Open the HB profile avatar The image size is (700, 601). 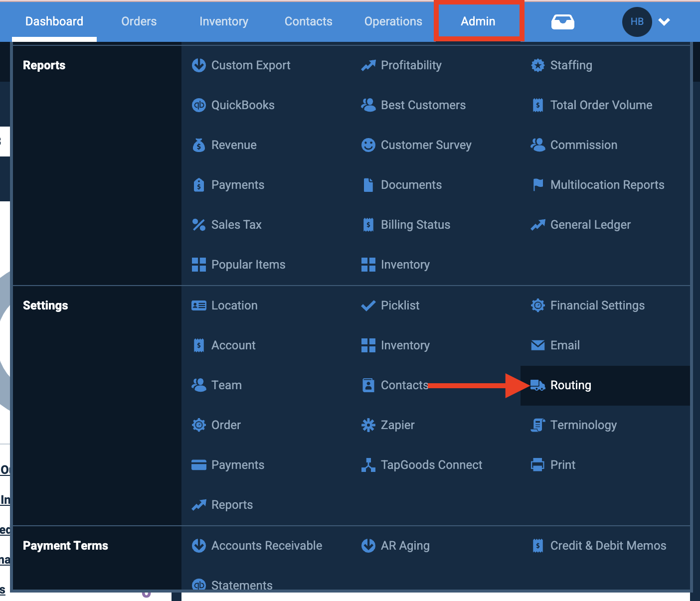coord(637,22)
